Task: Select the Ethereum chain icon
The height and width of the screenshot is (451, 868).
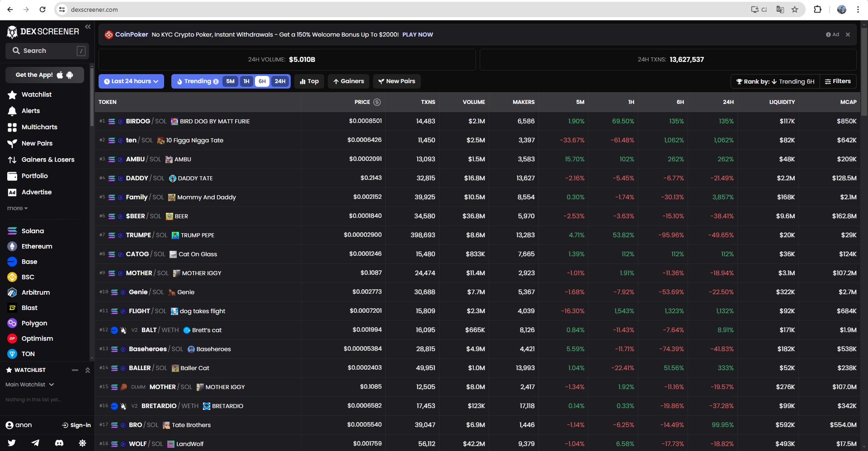Action: (12, 246)
